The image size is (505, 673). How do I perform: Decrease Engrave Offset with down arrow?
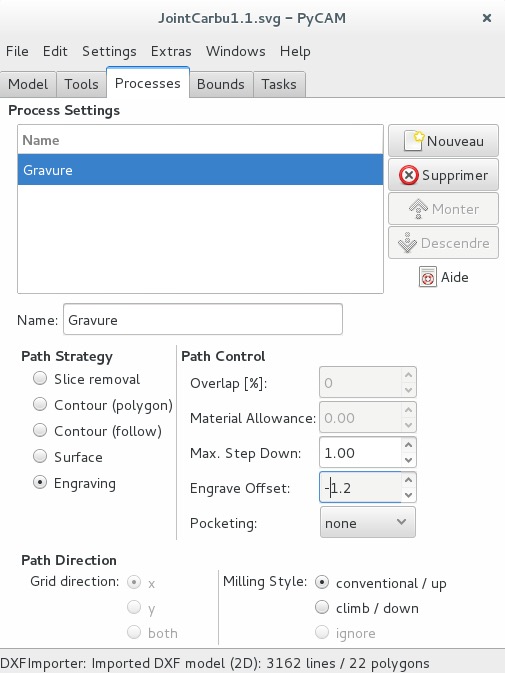408,494
